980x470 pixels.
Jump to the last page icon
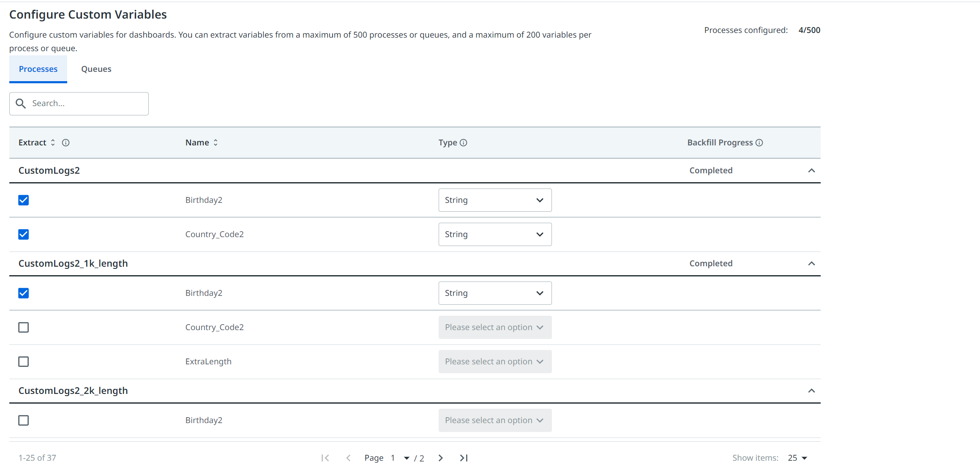coord(464,458)
